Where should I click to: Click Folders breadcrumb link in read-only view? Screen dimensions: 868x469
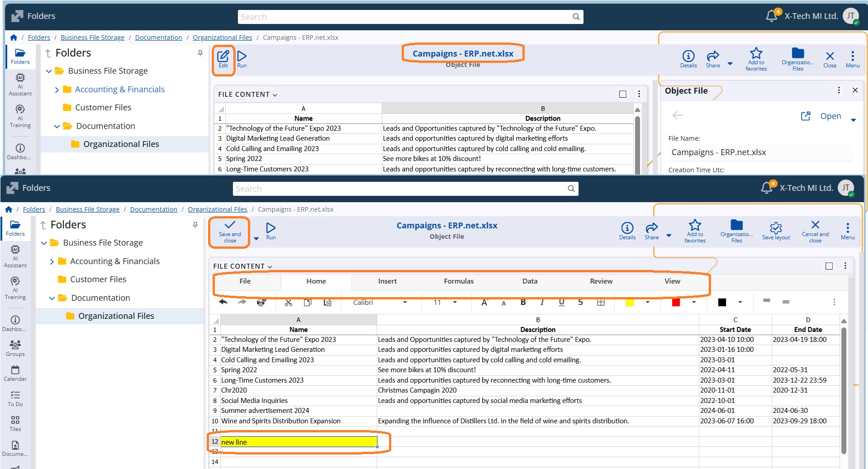39,38
